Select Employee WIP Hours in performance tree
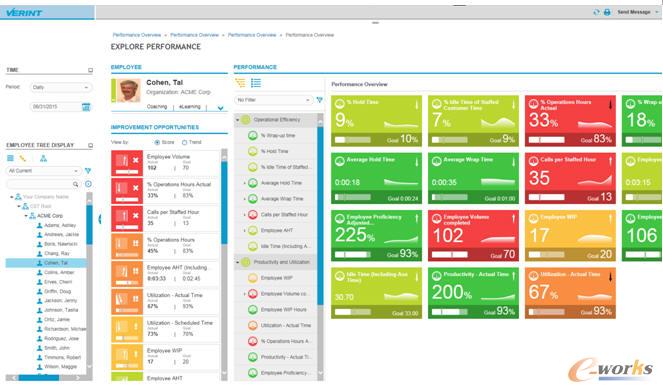Image resolution: width=663 pixels, height=392 pixels. coord(283,310)
